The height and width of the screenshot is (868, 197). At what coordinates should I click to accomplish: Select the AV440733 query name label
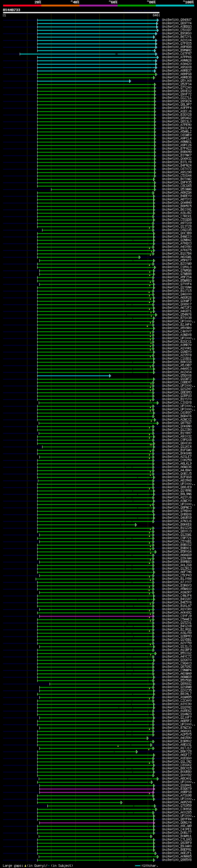[x=11, y=10]
